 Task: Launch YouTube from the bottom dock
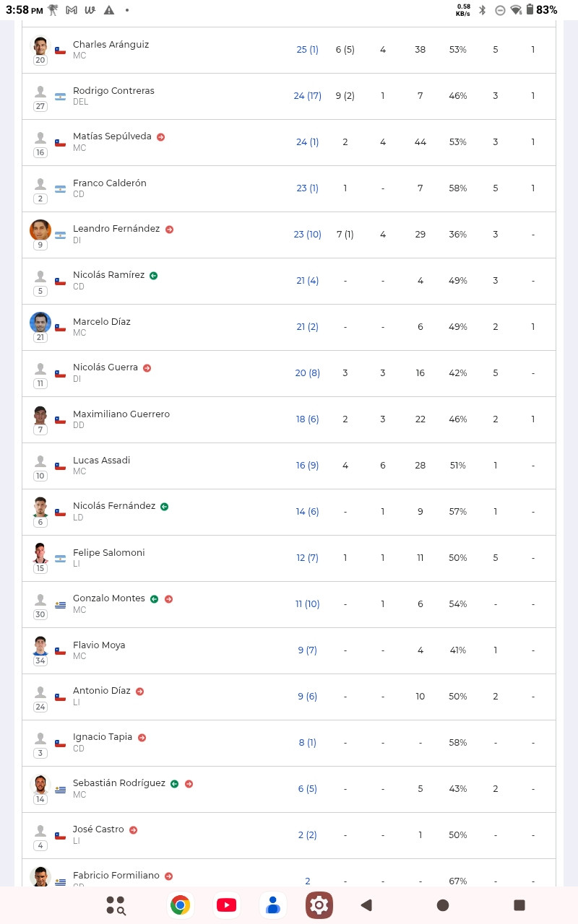click(x=226, y=905)
